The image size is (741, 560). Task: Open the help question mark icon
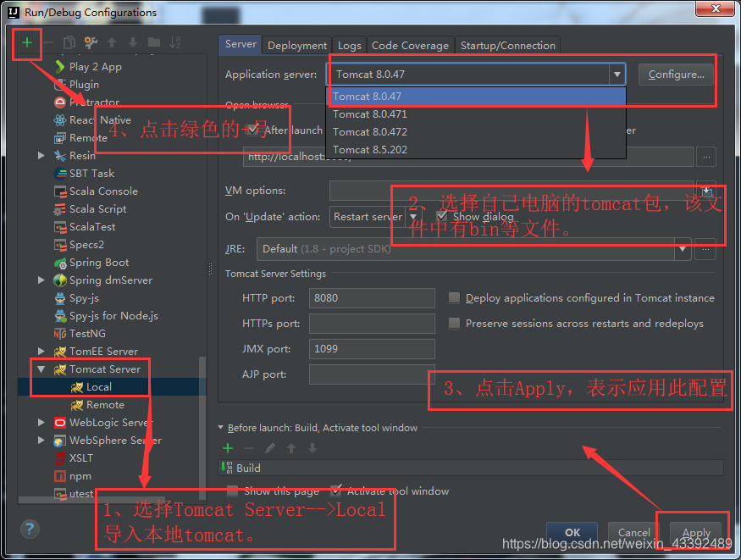(30, 529)
